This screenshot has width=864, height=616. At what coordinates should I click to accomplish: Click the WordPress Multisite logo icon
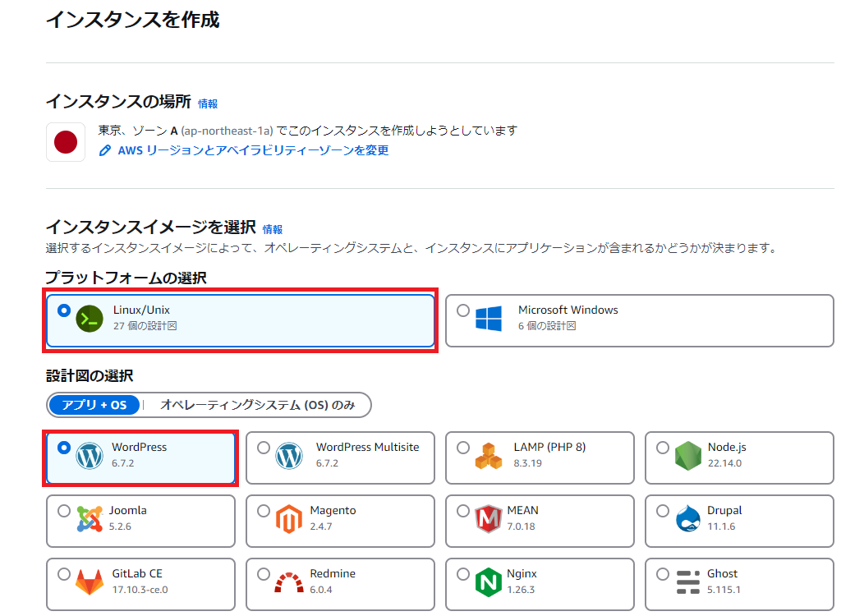pos(289,456)
